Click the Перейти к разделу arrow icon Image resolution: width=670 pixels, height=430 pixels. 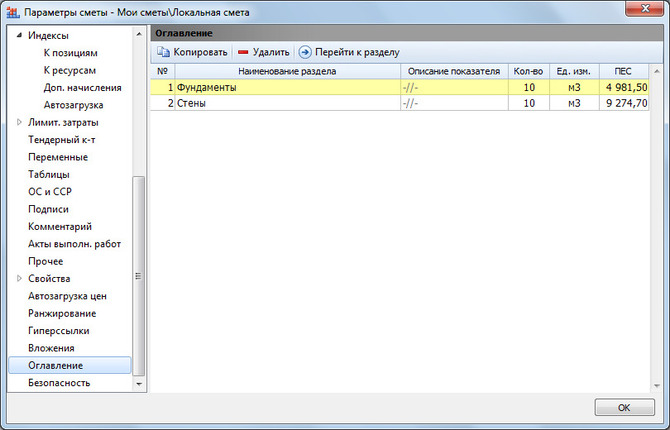tap(305, 52)
